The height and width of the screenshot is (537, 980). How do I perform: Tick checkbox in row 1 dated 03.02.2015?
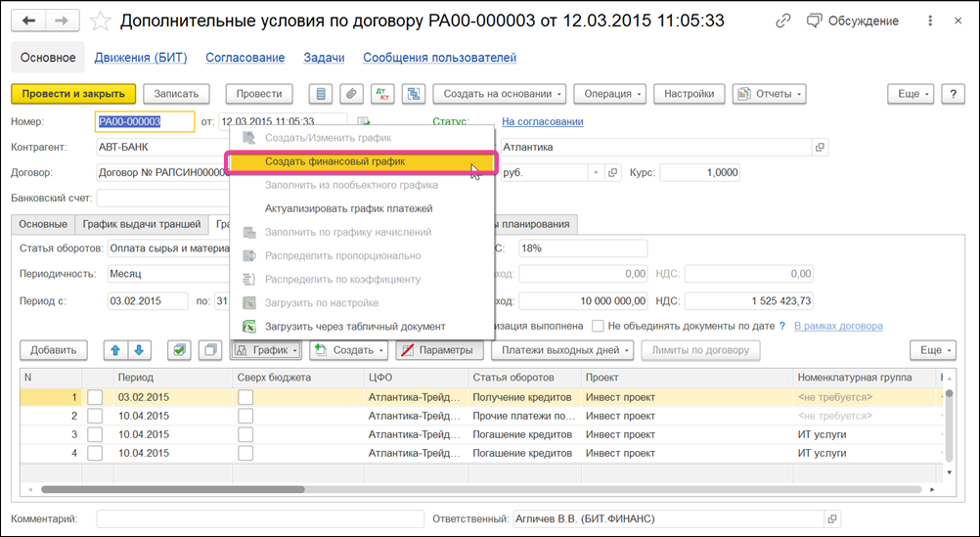pos(95,397)
